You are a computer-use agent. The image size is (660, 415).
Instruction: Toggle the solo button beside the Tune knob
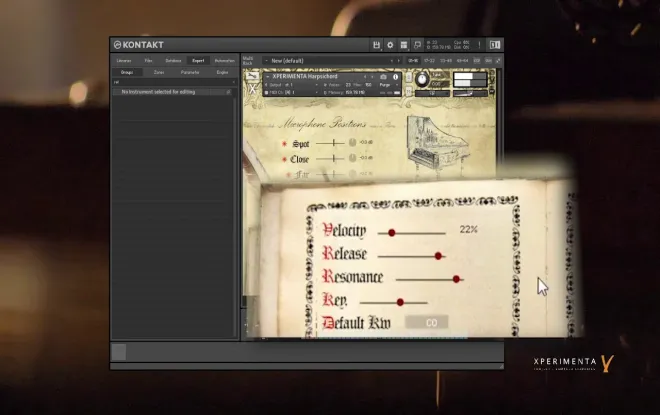pyautogui.click(x=408, y=77)
